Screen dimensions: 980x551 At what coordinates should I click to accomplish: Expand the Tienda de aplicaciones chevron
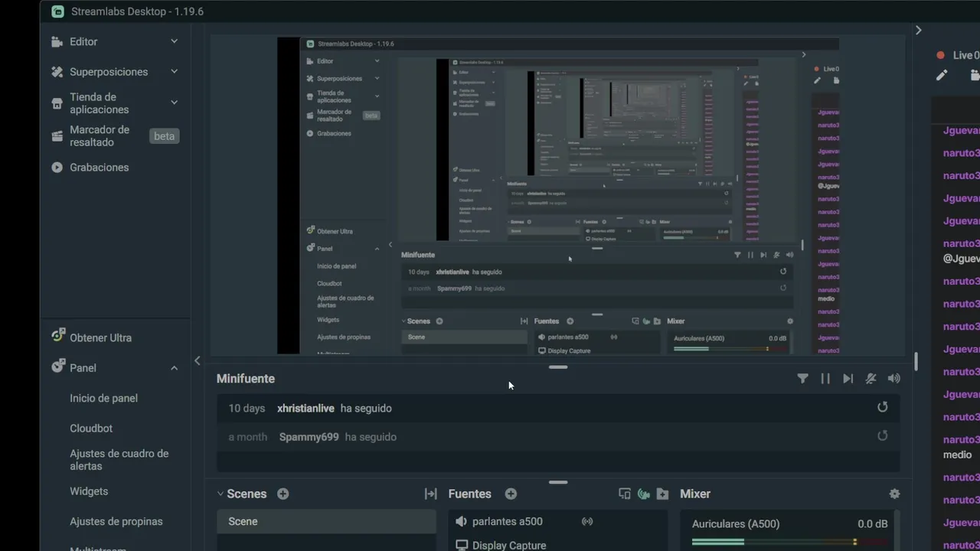point(174,102)
